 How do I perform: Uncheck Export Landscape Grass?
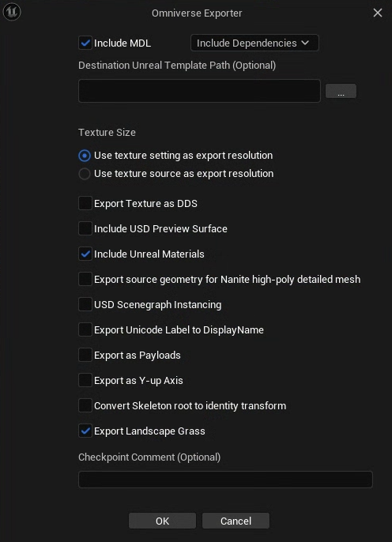(85, 431)
